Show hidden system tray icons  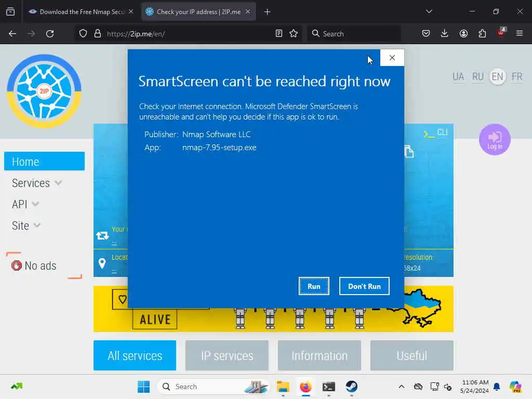point(402,387)
